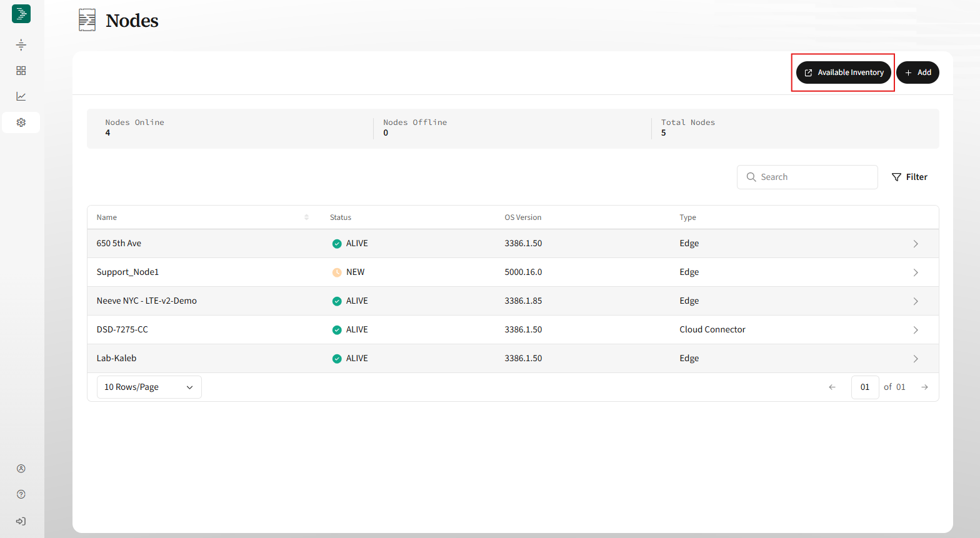Click the ALIVE status icon for DSD-7275-CC

[x=337, y=330]
